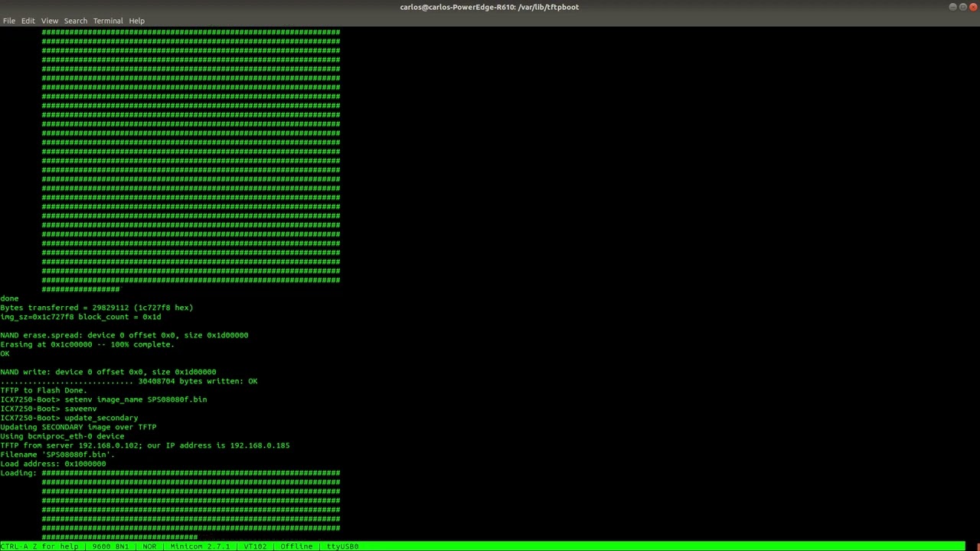The height and width of the screenshot is (551, 980).
Task: Click '30408704 bytes written: OK' text
Action: (x=198, y=381)
